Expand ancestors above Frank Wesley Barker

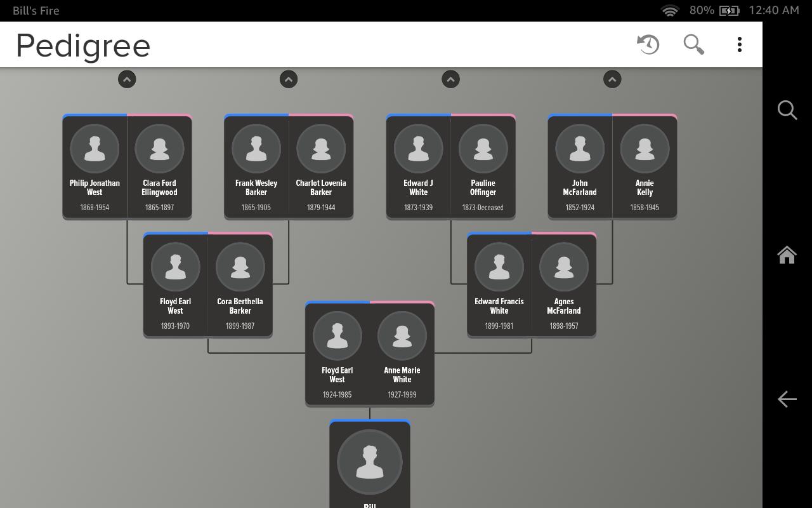[289, 79]
